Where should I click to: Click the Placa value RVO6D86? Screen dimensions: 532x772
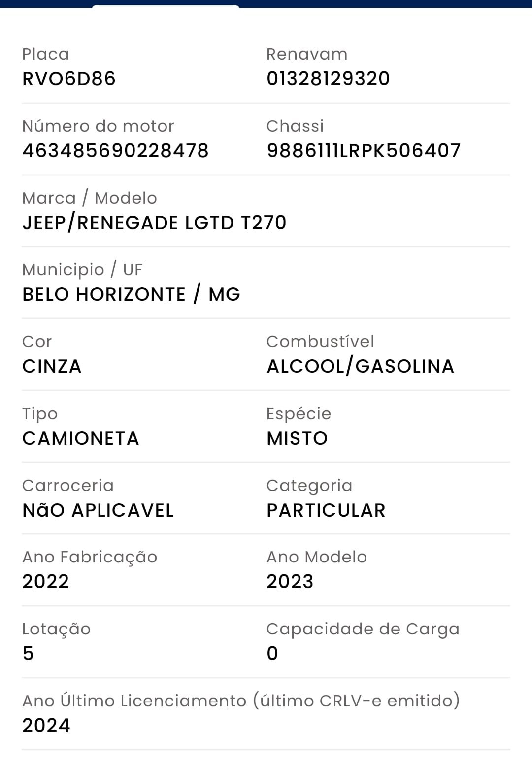[69, 79]
